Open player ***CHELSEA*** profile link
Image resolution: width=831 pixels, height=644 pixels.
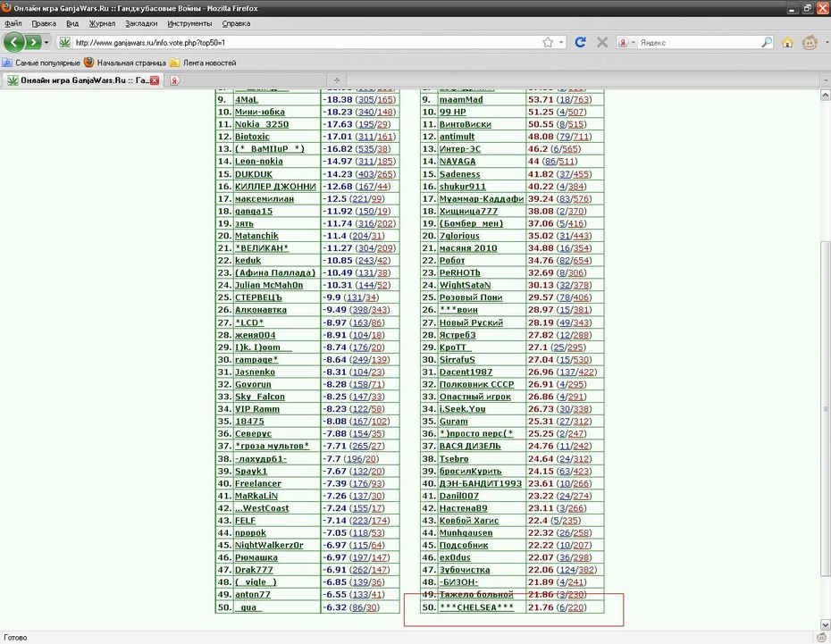click(476, 607)
